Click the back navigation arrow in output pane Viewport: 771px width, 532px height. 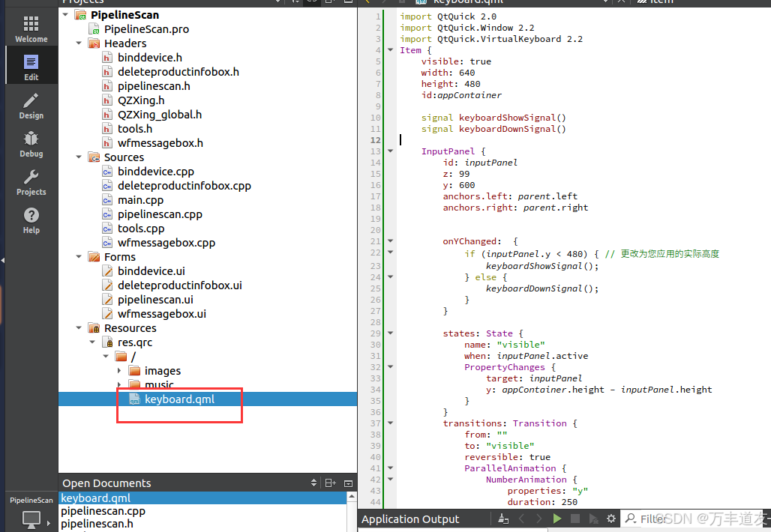pyautogui.click(x=521, y=518)
